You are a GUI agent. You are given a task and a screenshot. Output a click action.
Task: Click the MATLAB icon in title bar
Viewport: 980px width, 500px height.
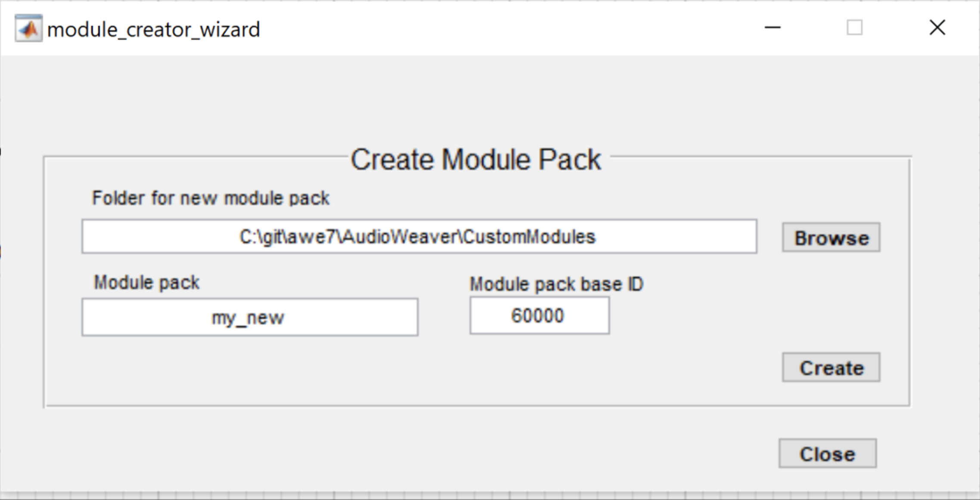point(28,28)
